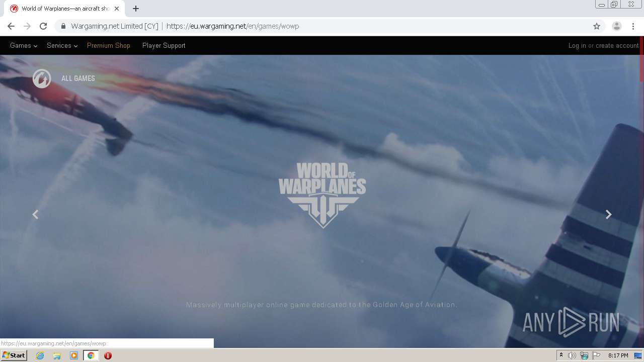Open the Windows Start button

[x=14, y=355]
